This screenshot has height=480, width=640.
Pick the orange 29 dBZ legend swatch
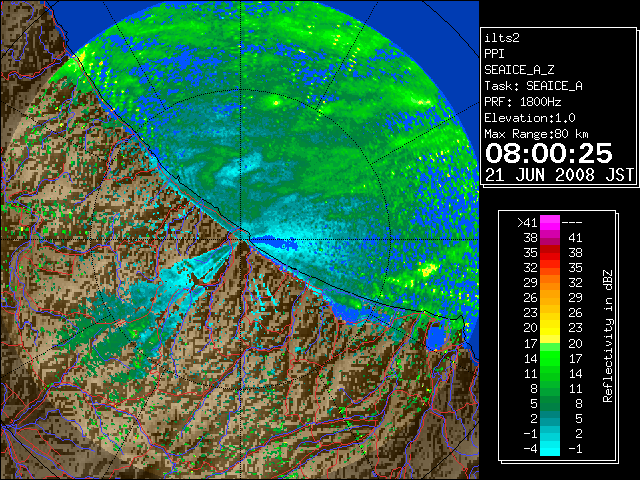550,282
